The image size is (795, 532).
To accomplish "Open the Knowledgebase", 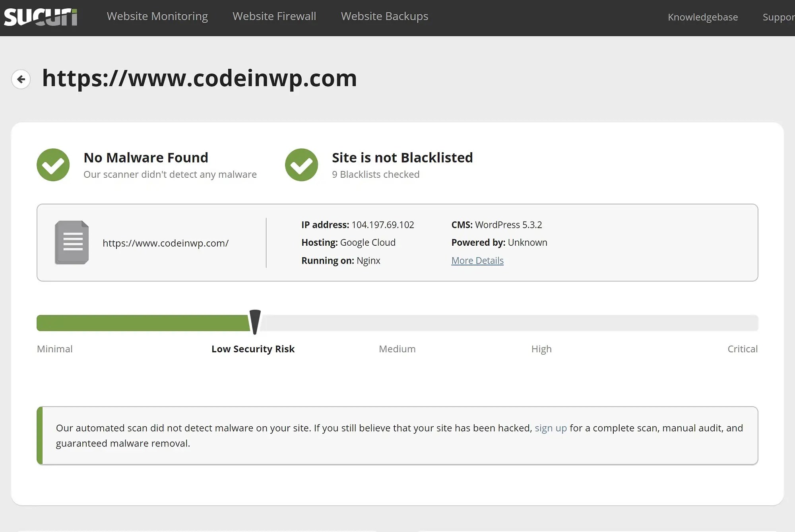I will (x=703, y=17).
